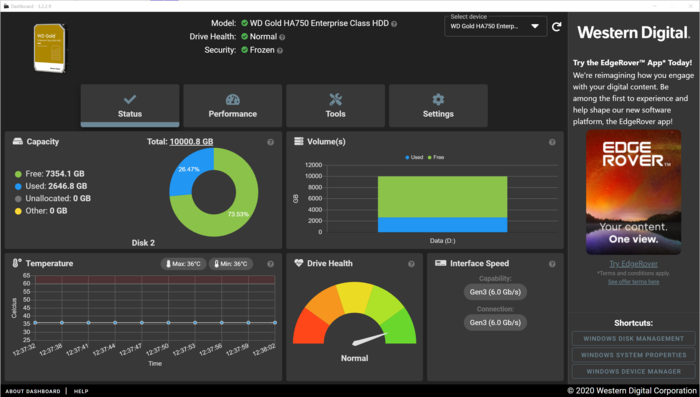The height and width of the screenshot is (397, 700).
Task: Click the Total 10000.8 GB link
Action: tap(192, 142)
